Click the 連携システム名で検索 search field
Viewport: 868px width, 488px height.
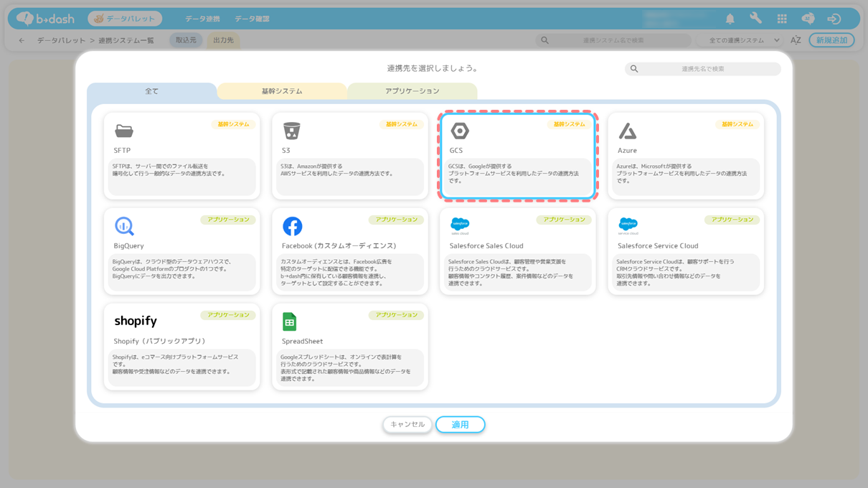coord(613,40)
